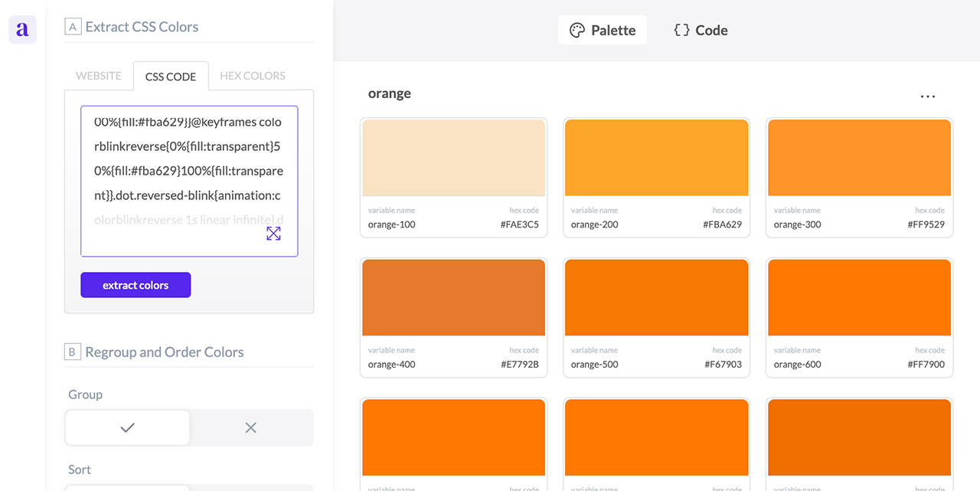The image size is (980, 491).
Task: Expand the CSS code textarea with arrows icon
Action: (273, 234)
